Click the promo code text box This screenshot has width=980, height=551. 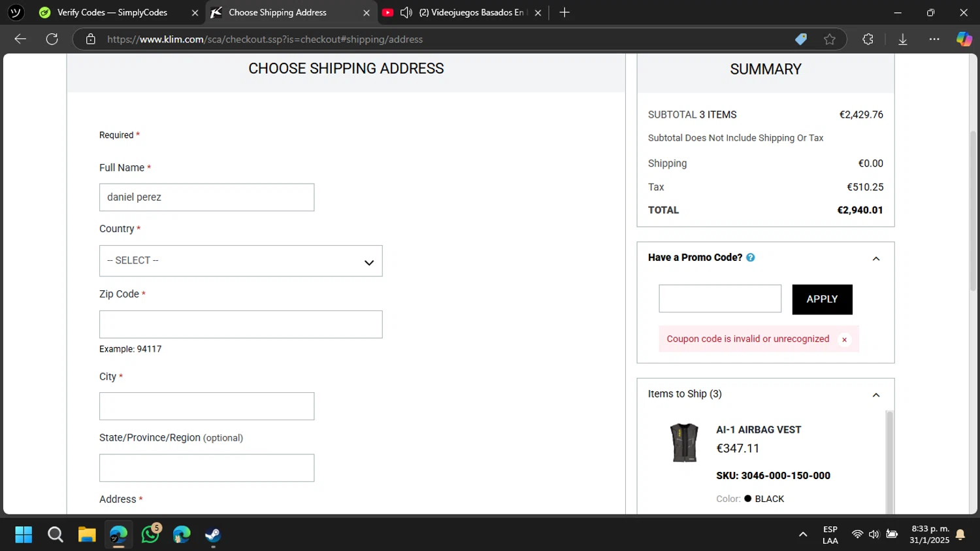tap(720, 299)
